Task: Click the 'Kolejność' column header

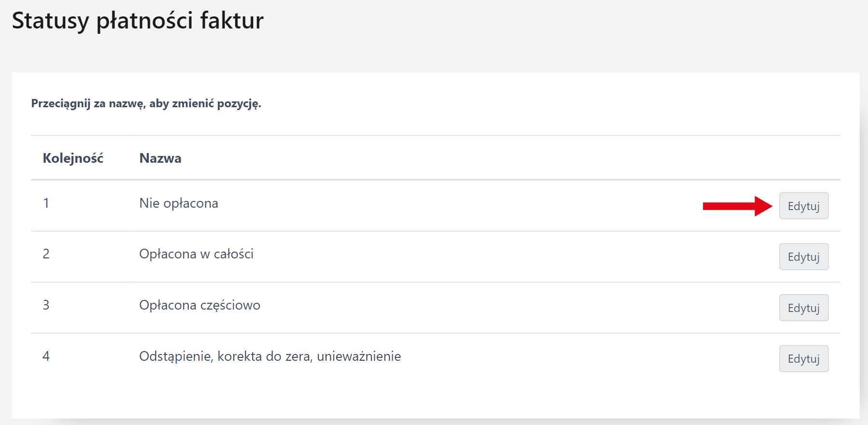Action: coord(73,158)
